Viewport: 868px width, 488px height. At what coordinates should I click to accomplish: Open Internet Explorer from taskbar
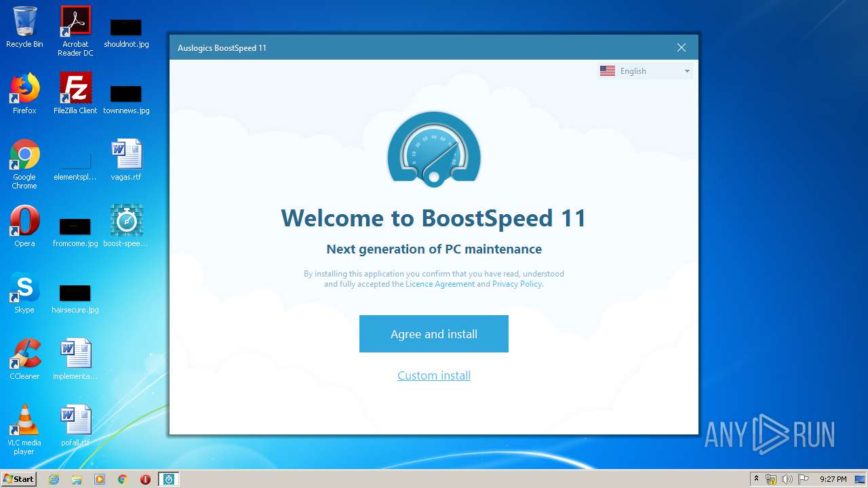(x=54, y=479)
